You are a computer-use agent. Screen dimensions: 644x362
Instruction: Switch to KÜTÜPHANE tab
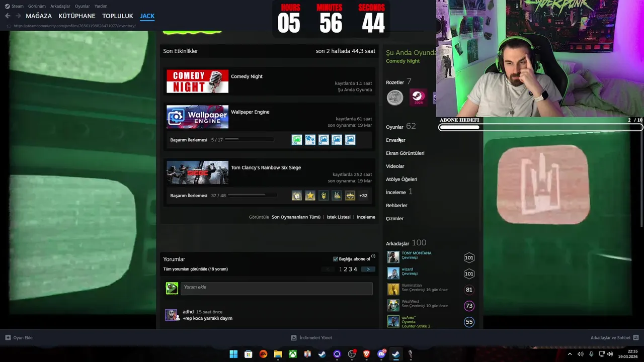77,16
